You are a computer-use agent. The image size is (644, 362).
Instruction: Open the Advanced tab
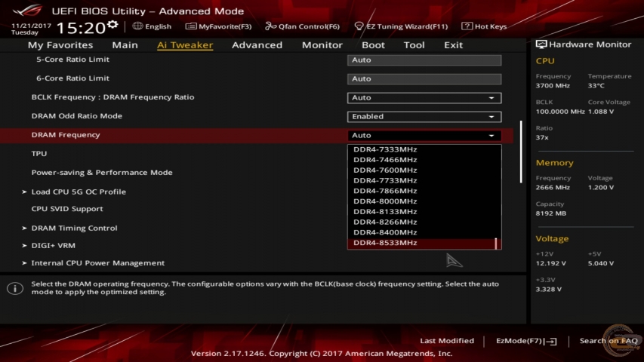tap(257, 44)
